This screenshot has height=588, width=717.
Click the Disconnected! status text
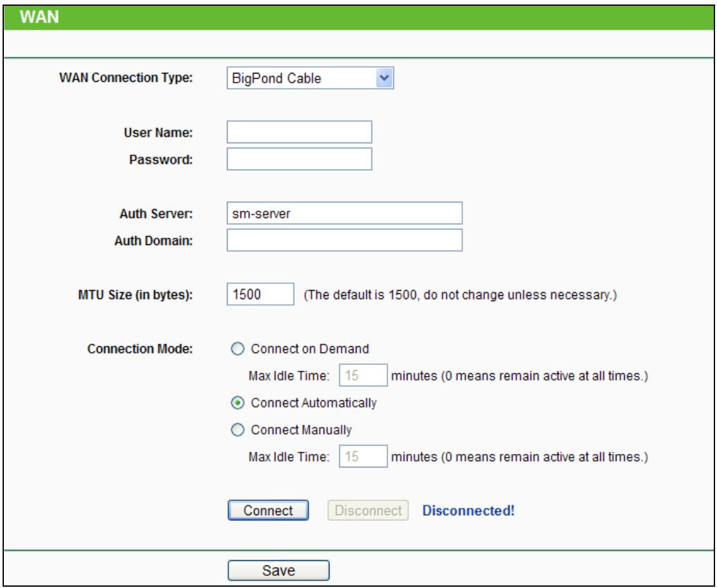468,510
